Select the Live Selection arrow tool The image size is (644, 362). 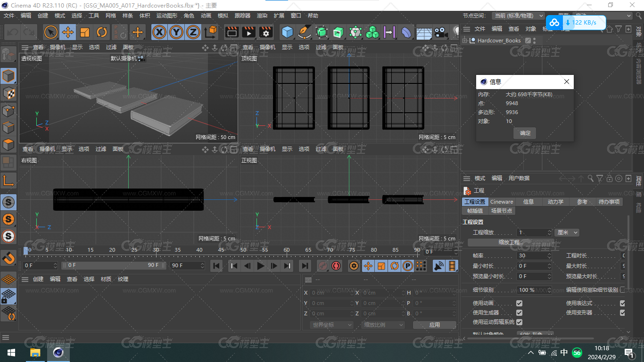(x=50, y=32)
